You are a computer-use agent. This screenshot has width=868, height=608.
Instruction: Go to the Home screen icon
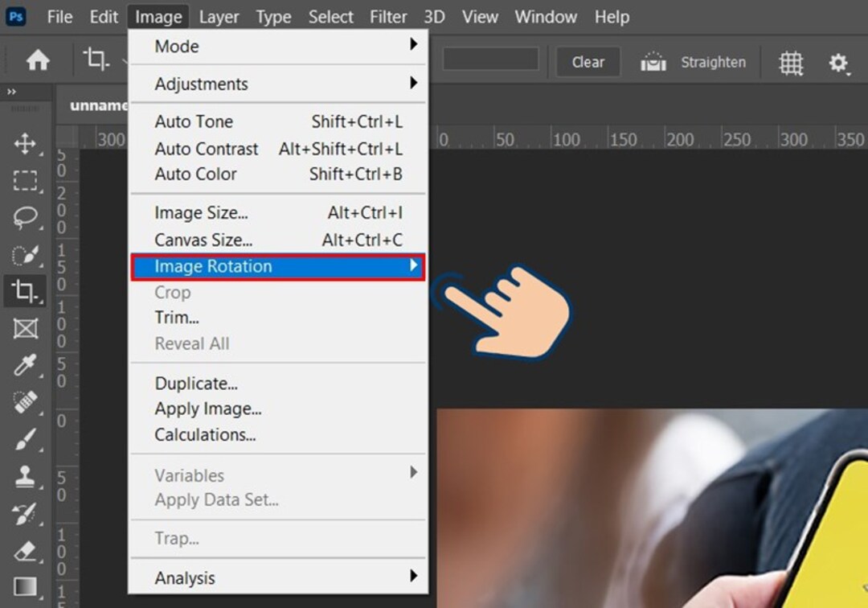(x=38, y=60)
